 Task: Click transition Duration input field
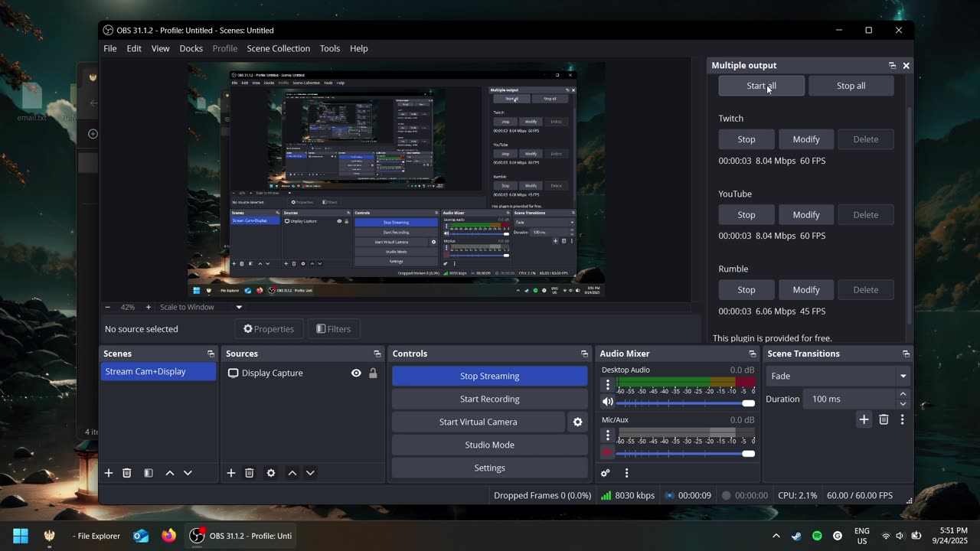click(x=848, y=399)
